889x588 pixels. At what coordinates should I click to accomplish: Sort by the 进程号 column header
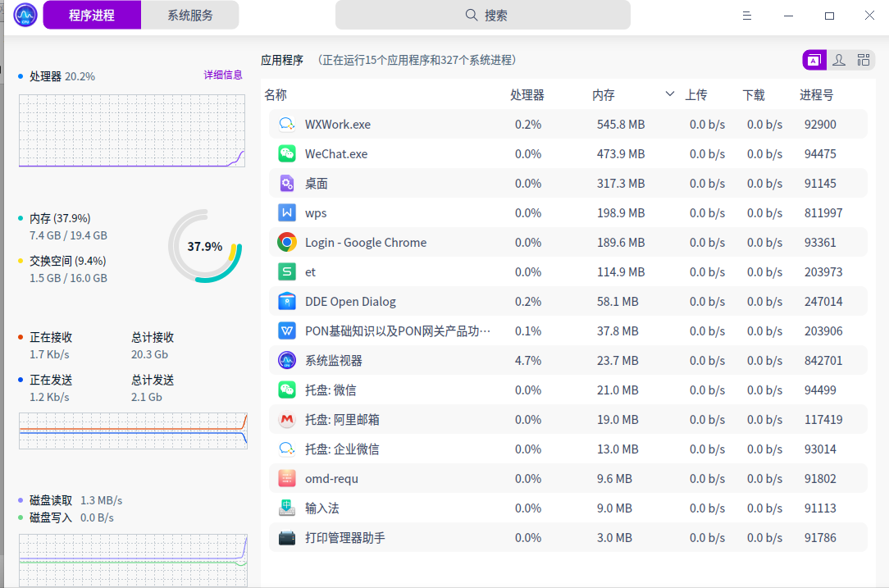816,95
